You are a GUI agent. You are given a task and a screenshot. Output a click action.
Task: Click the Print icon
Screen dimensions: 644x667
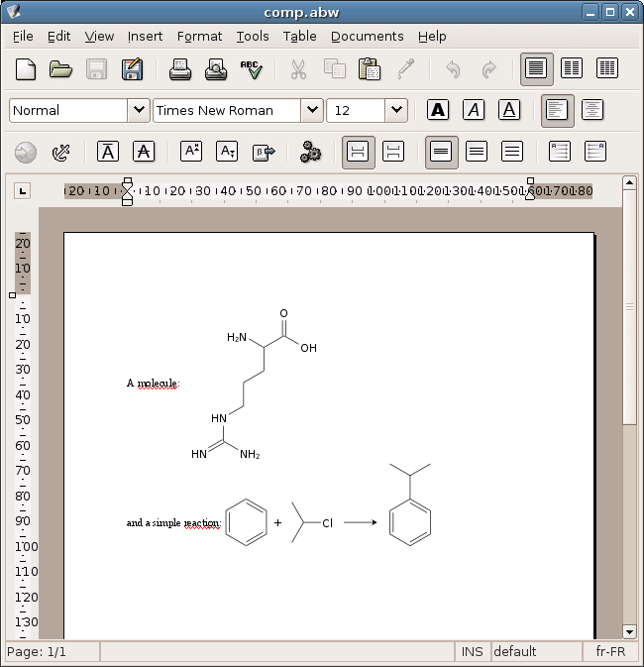pos(179,69)
